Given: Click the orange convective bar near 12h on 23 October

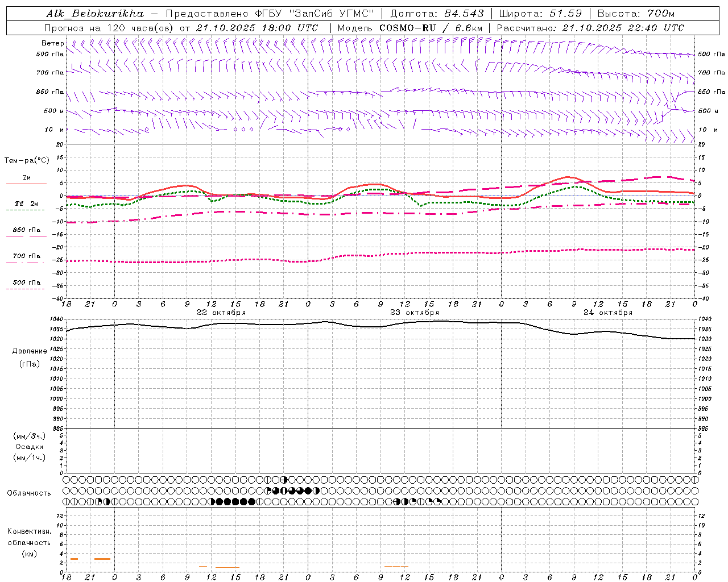Looking at the screenshot, I should point(396,566).
